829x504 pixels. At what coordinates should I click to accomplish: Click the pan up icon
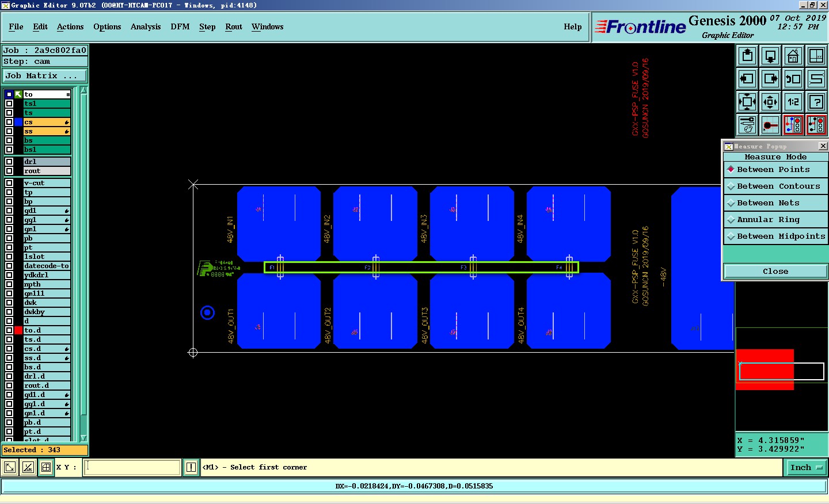click(x=747, y=56)
